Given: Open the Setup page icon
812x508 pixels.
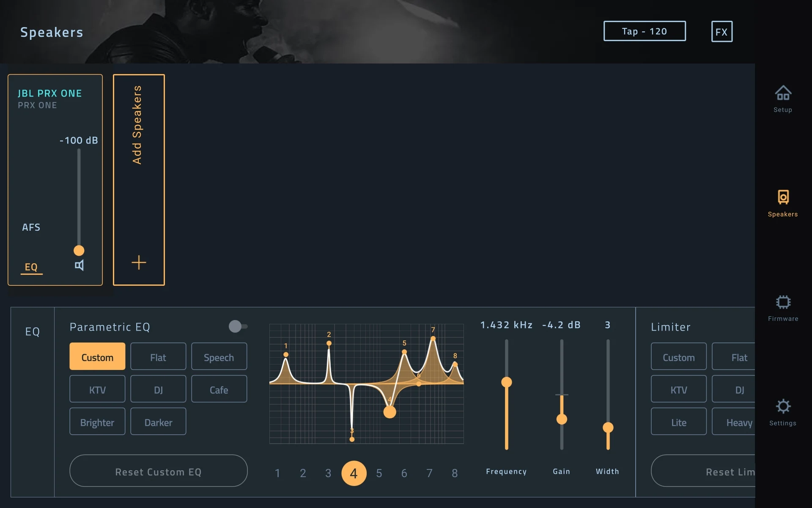Looking at the screenshot, I should point(783,97).
